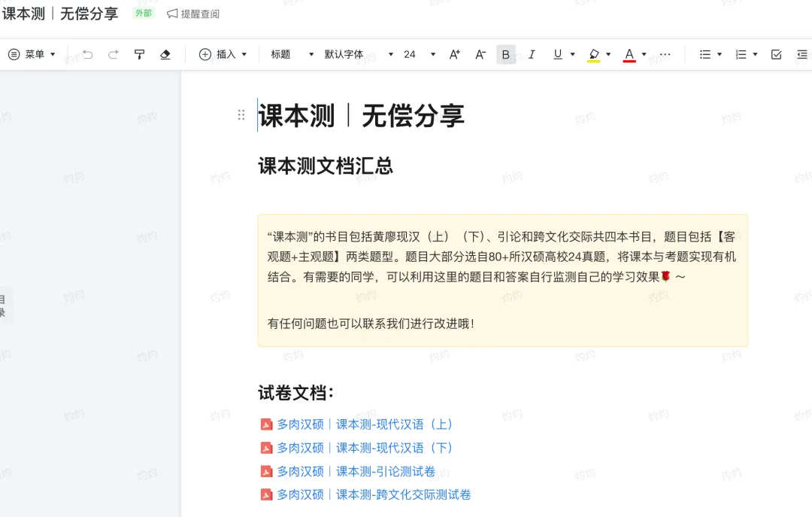Insert a checkbox to-do item
Viewport: 812px width, 517px height.
pyautogui.click(x=776, y=54)
